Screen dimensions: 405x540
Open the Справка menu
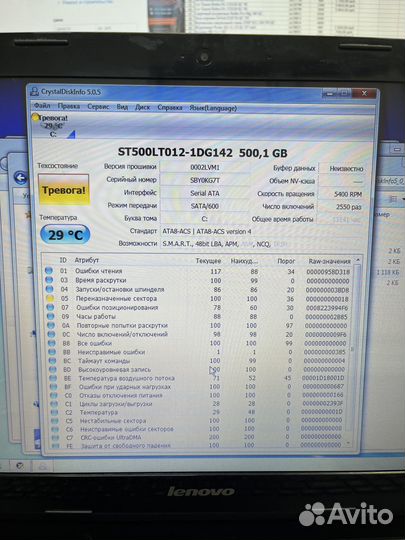click(169, 108)
